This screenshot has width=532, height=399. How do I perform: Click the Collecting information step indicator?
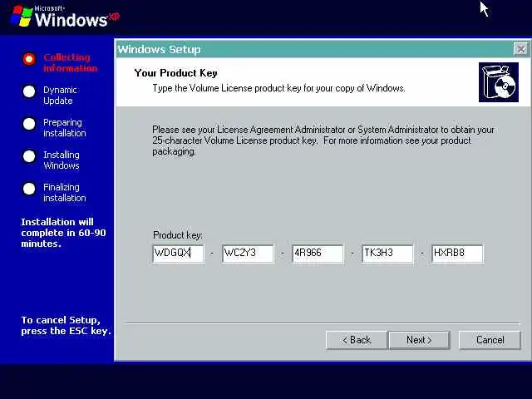[x=29, y=59]
